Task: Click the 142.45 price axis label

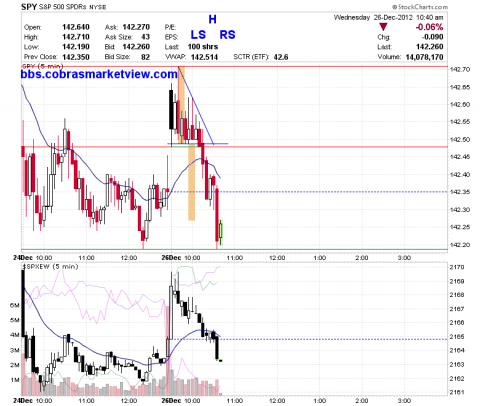Action: [460, 157]
